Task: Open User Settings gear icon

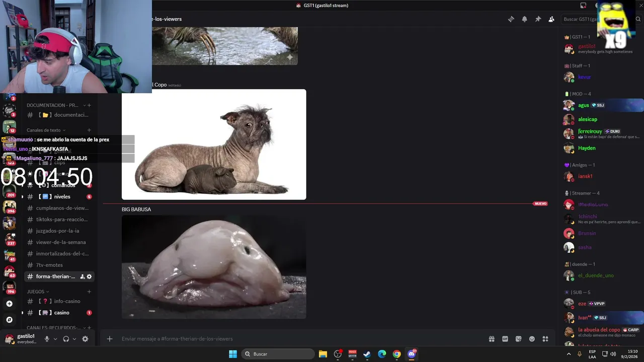Action: pyautogui.click(x=85, y=339)
